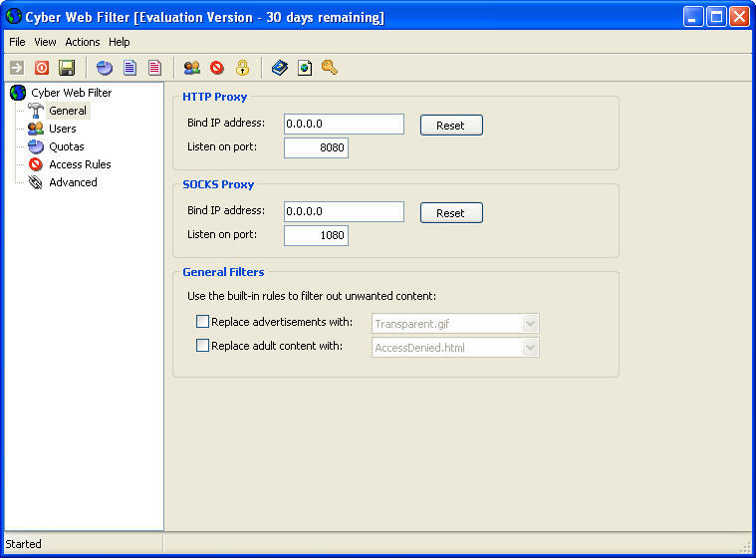Open the View menu

(45, 42)
